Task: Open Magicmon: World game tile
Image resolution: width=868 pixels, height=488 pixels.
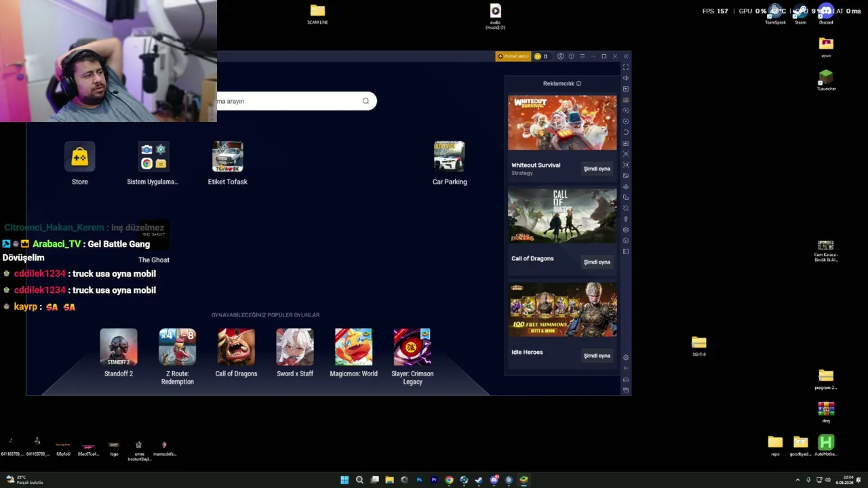Action: [x=353, y=347]
